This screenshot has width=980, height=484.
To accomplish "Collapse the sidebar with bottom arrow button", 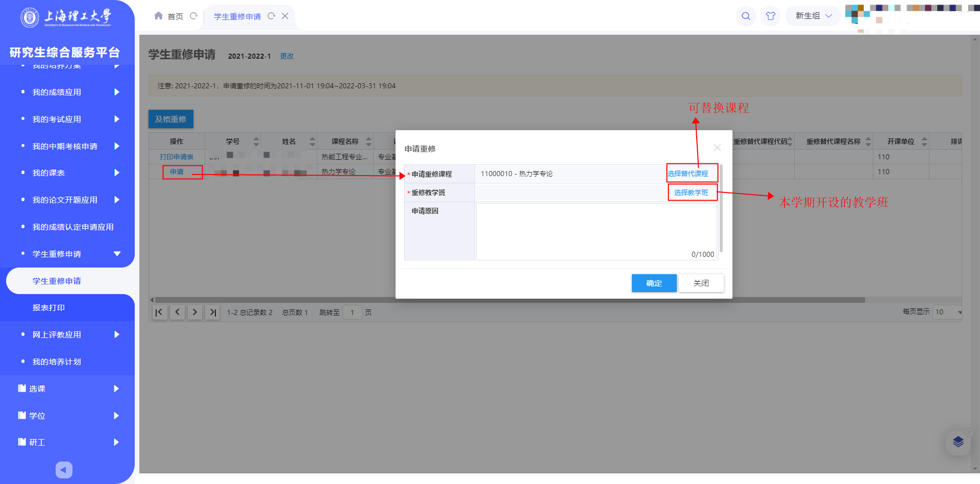I will [x=64, y=469].
